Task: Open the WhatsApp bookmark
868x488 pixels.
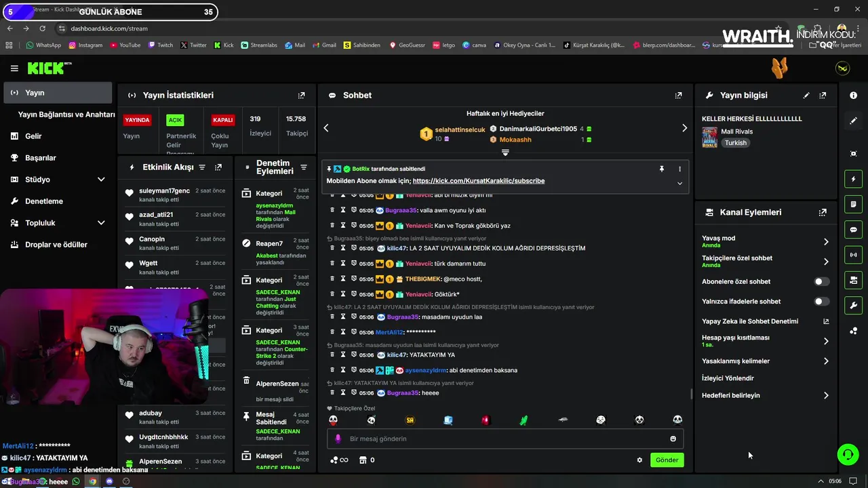Action: 43,45
